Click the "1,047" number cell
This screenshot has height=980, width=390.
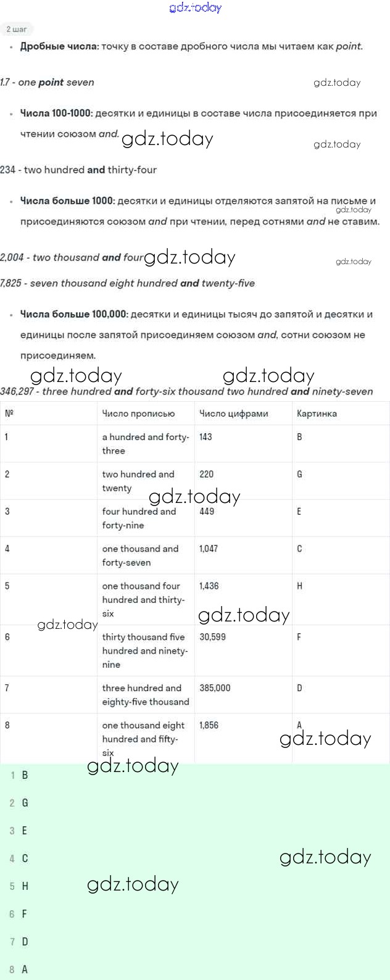click(209, 549)
